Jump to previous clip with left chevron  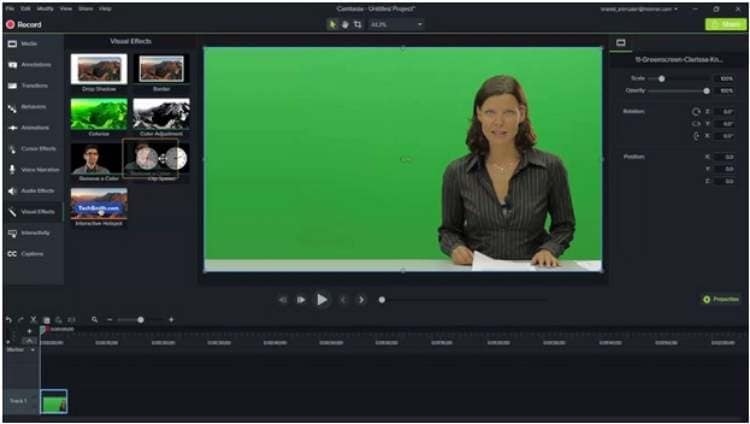pyautogui.click(x=343, y=300)
